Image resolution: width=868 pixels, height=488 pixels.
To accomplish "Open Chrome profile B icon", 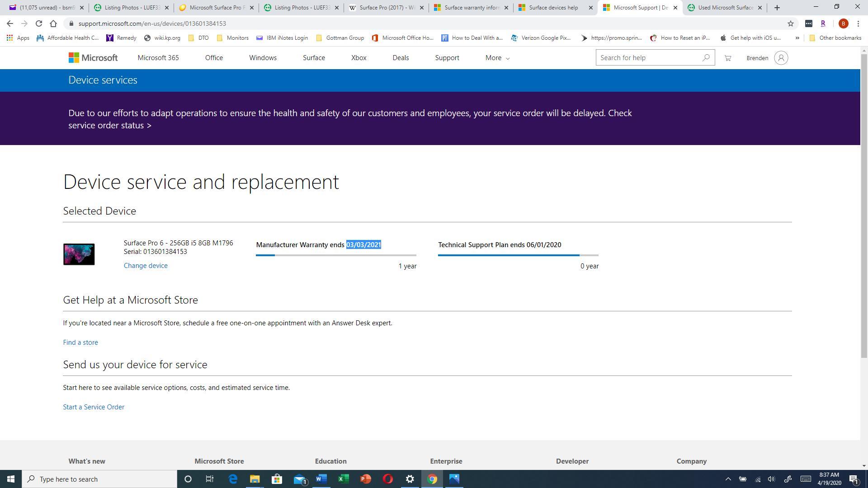I will (843, 23).
